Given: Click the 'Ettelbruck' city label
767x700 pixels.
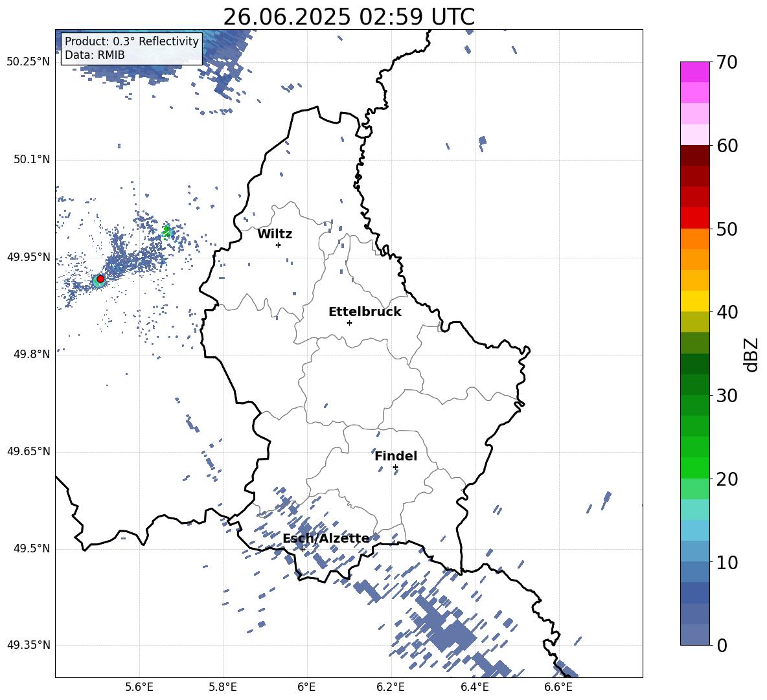Looking at the screenshot, I should click(x=365, y=312).
